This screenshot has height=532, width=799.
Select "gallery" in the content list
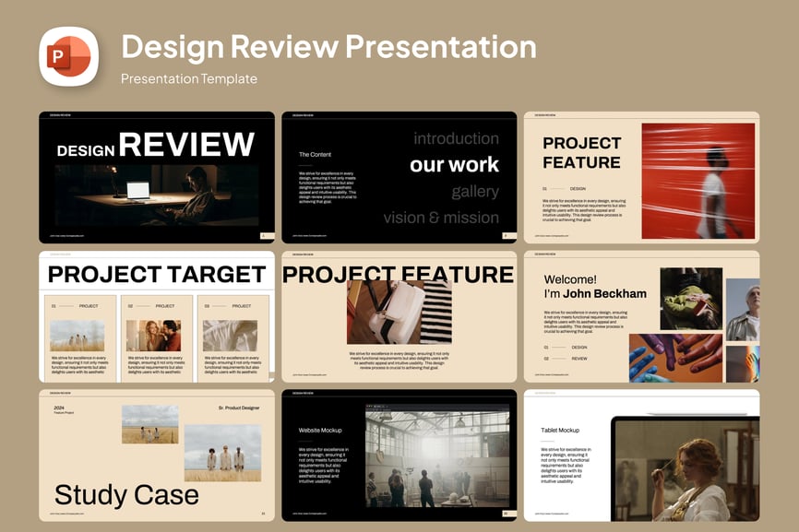pyautogui.click(x=474, y=192)
